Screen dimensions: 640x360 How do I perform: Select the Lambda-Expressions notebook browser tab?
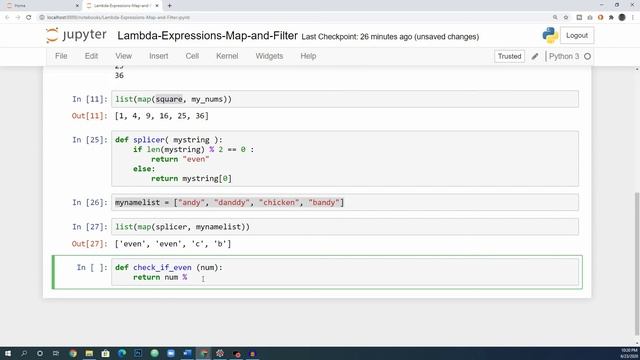pos(122,6)
